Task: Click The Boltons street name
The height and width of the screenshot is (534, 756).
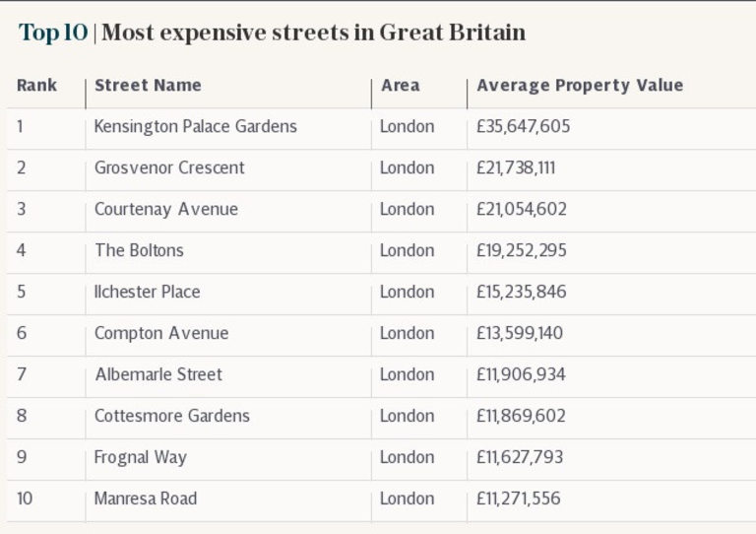Action: tap(139, 251)
